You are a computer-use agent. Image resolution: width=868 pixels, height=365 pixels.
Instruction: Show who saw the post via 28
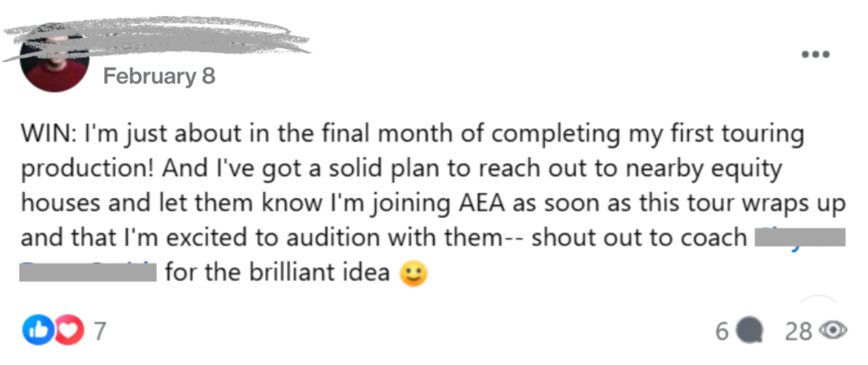coord(798,332)
